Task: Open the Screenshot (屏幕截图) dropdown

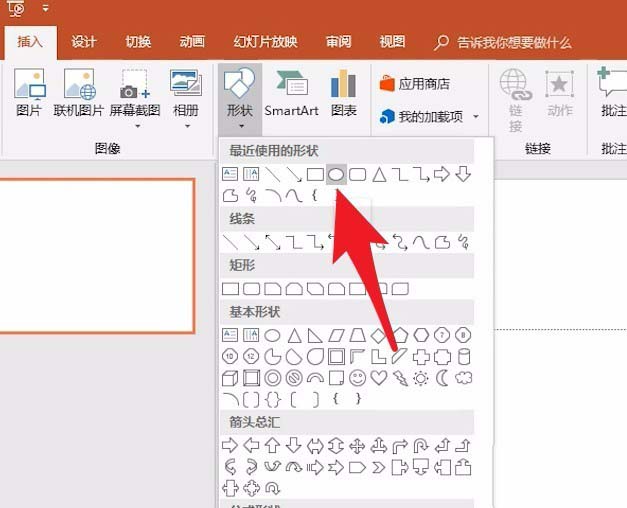Action: pyautogui.click(x=135, y=98)
